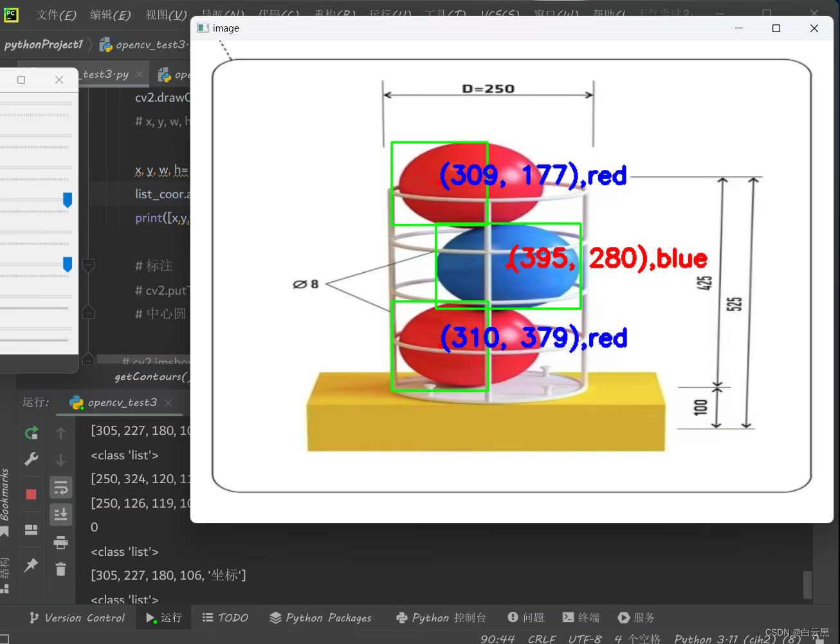Image resolution: width=840 pixels, height=644 pixels.
Task: Open the Python Packages tool window
Action: [x=320, y=618]
